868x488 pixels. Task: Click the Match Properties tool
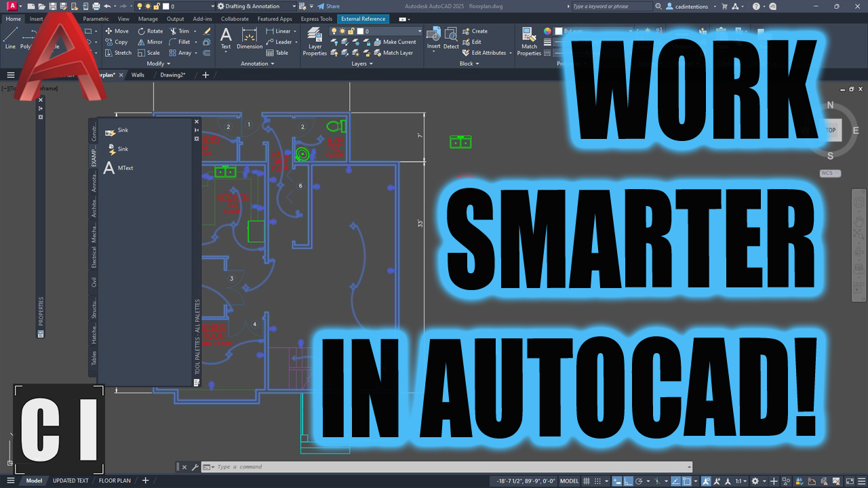point(529,41)
